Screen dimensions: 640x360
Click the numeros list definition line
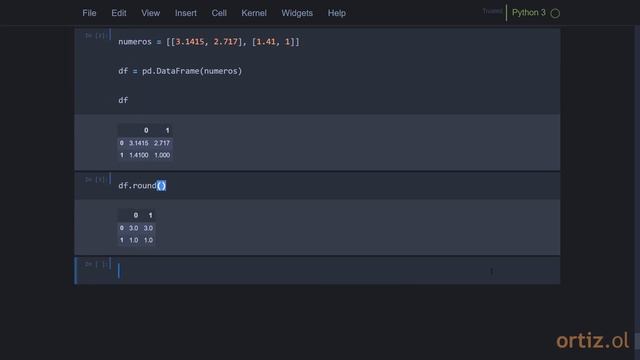click(x=209, y=42)
